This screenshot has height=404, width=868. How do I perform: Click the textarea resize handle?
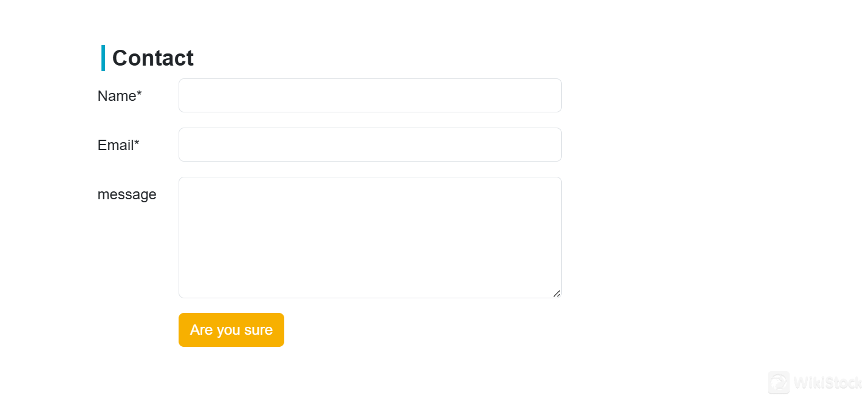(556, 294)
